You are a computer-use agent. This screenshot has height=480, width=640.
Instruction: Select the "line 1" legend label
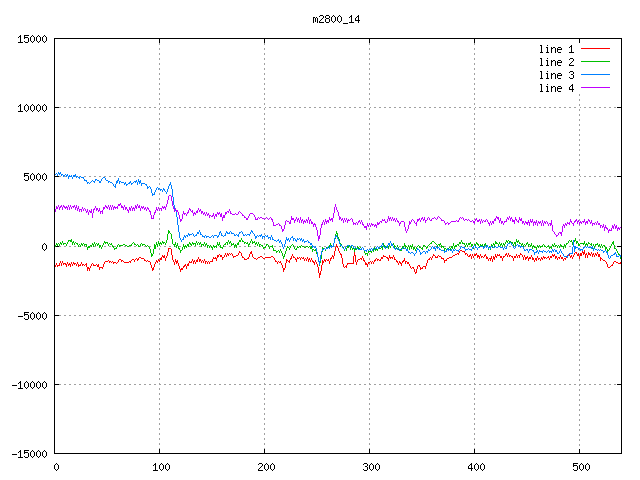tap(556, 49)
